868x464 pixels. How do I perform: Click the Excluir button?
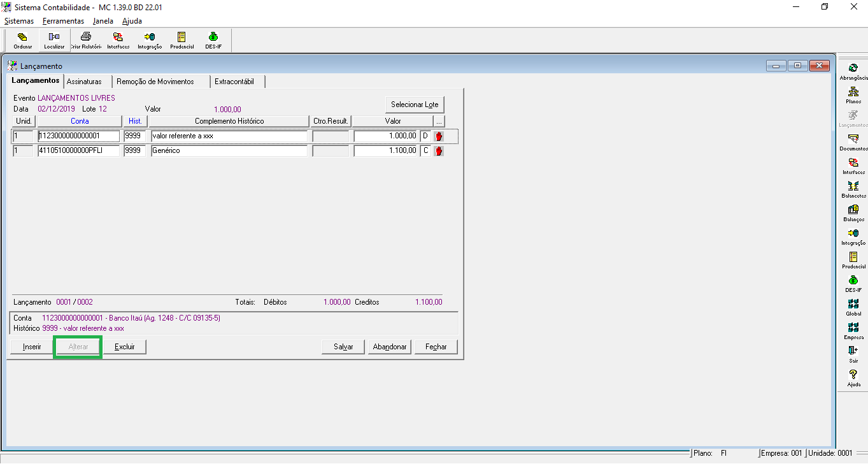click(x=125, y=347)
